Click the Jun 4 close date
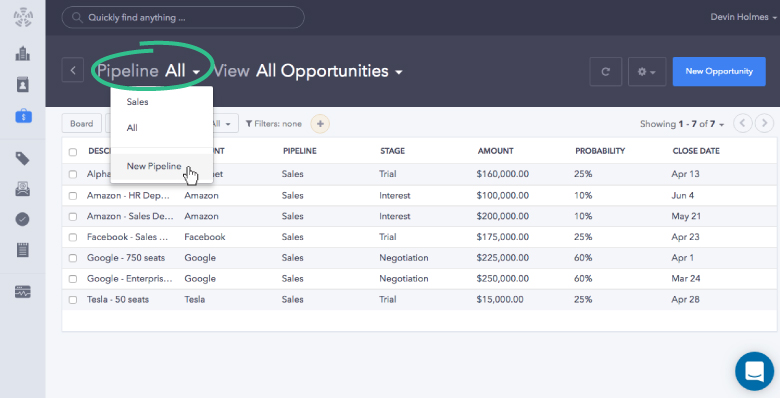 tap(682, 196)
